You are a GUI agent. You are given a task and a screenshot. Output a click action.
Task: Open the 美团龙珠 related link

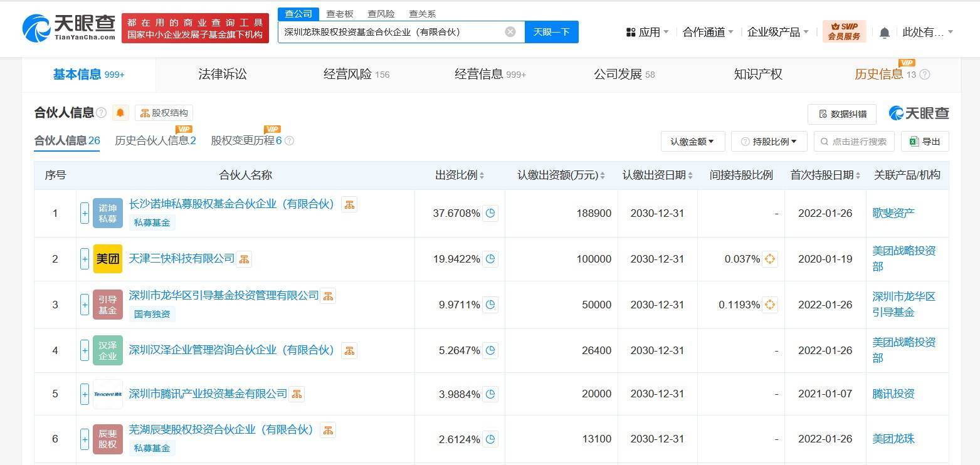tap(893, 439)
